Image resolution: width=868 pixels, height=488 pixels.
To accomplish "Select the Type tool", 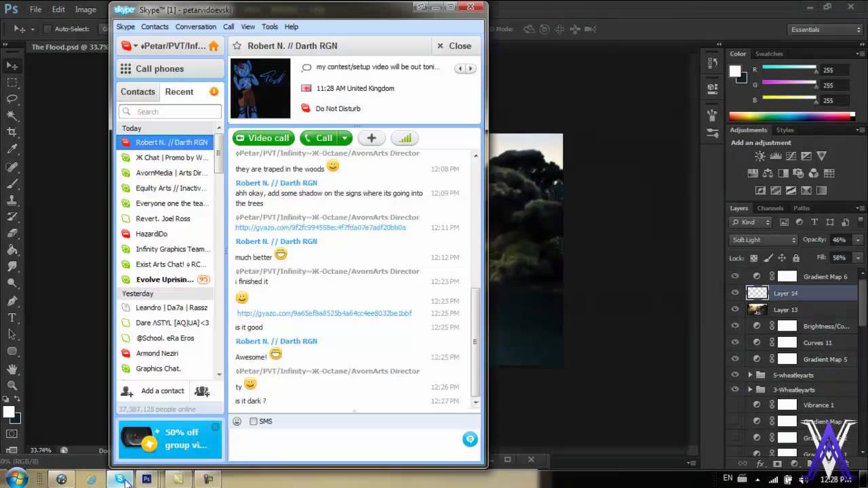I will (x=12, y=317).
